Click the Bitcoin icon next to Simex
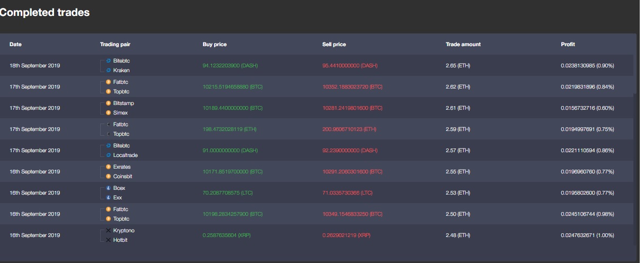The height and width of the screenshot is (263, 644). click(108, 113)
